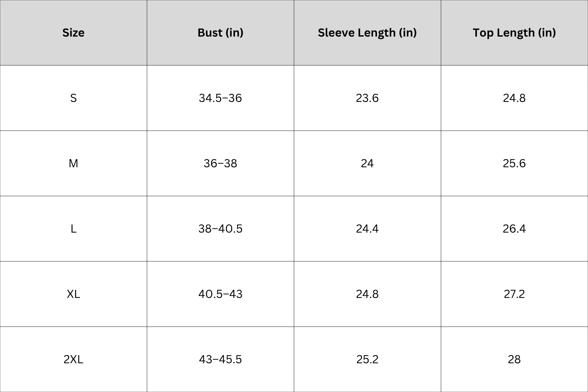Select the L size cell
The width and height of the screenshot is (588, 392).
click(x=73, y=229)
